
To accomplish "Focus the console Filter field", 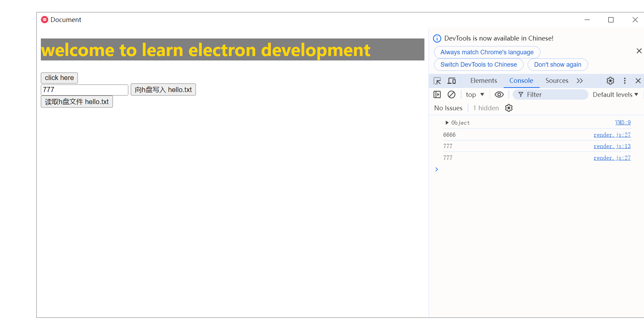I will [550, 94].
